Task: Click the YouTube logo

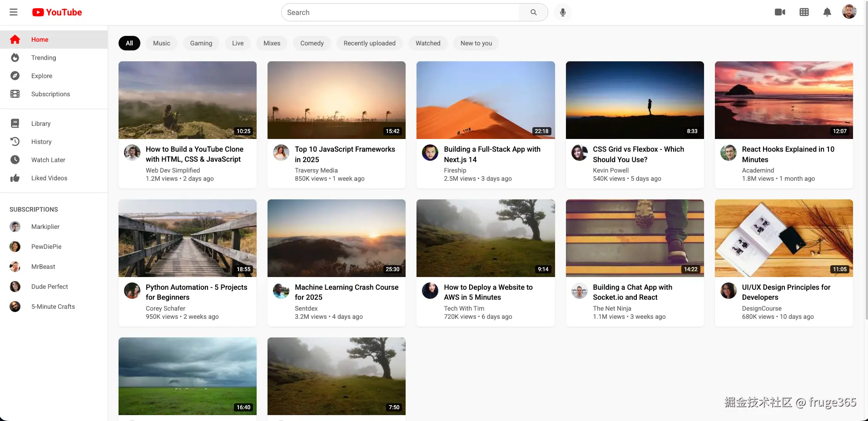Action: click(57, 12)
